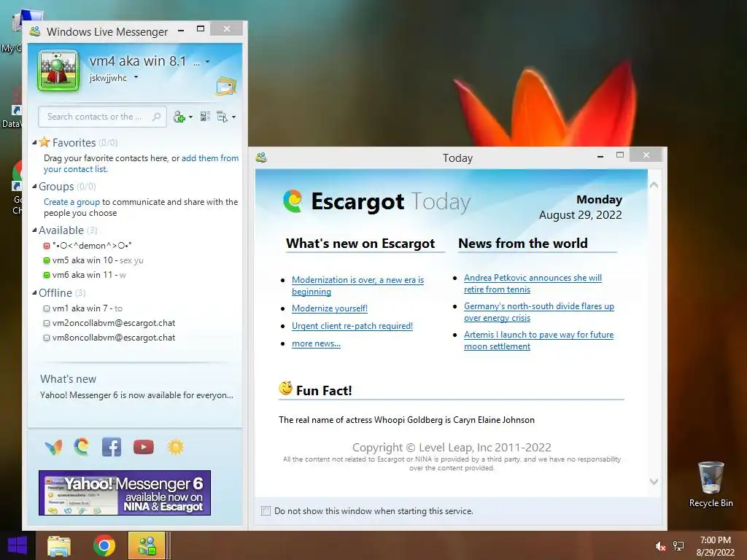Open the Recycle Bin desktop icon

(711, 484)
